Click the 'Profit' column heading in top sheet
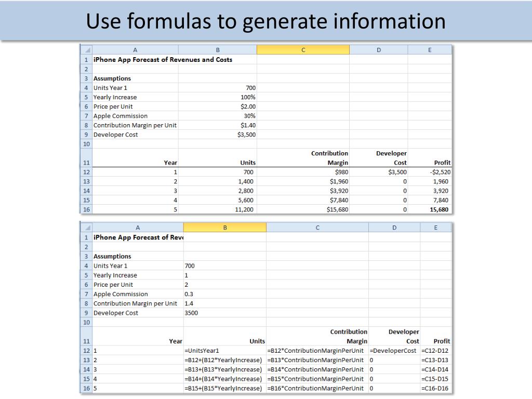Screen dimensions: 532x399 pyautogui.click(x=442, y=163)
